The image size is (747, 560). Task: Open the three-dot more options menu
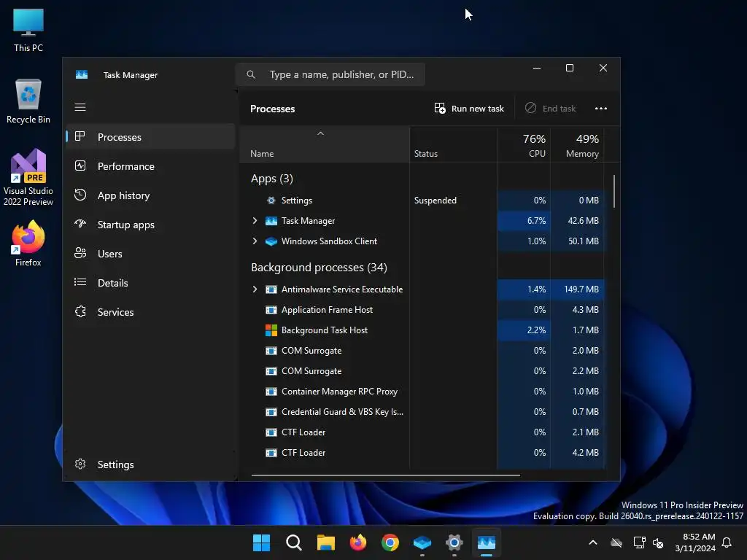[x=601, y=109]
